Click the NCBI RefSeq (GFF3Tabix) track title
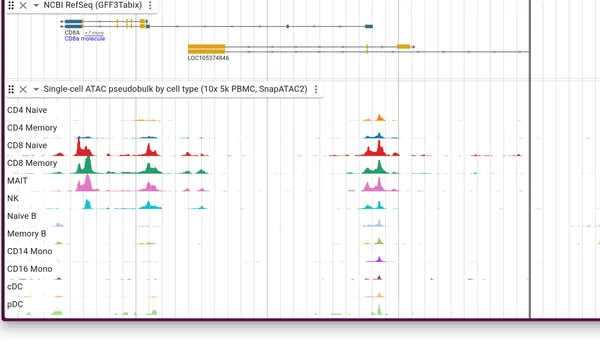 (x=93, y=5)
